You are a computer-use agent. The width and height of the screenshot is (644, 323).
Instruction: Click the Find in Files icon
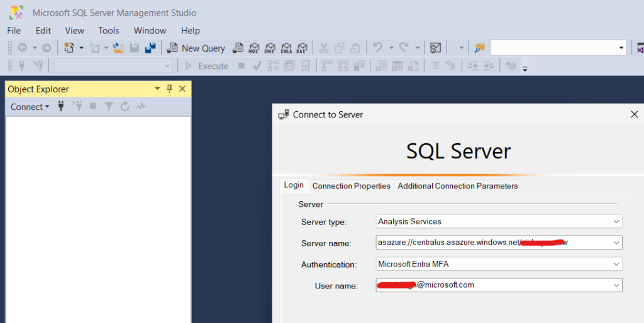[x=479, y=48]
